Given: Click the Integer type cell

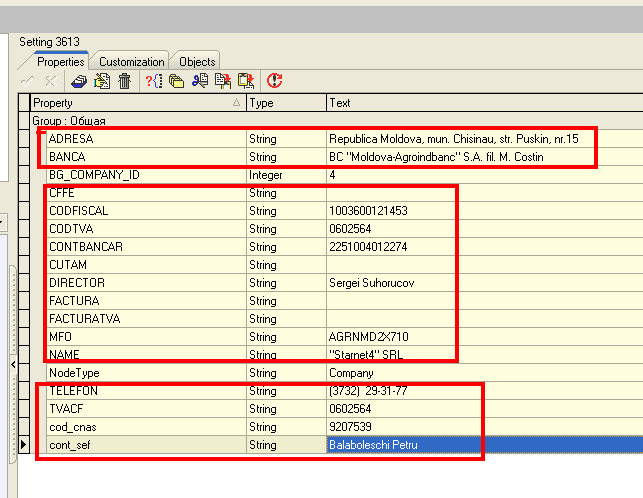Looking at the screenshot, I should pos(286,175).
